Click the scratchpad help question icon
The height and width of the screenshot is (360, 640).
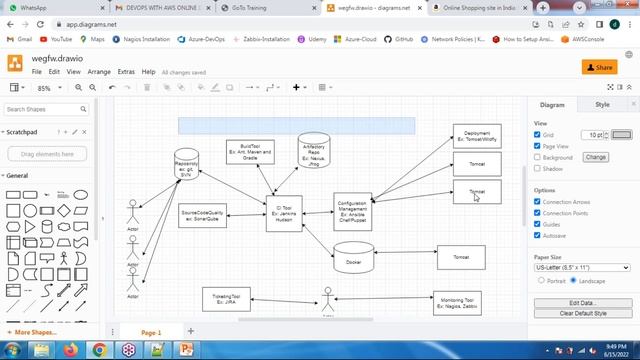[x=58, y=132]
